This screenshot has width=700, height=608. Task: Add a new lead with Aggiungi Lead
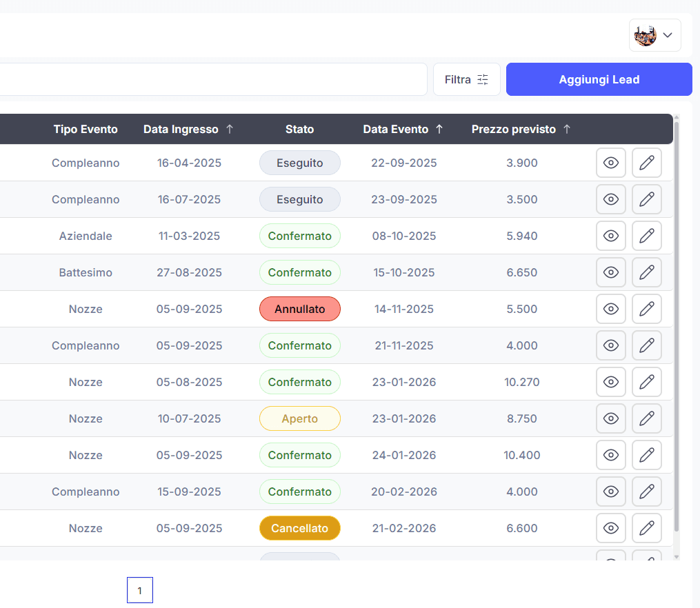click(599, 79)
